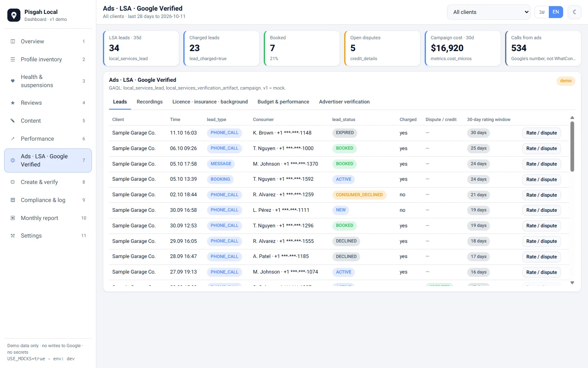
Task: Click the Pisgah Local logo icon
Action: (x=14, y=15)
